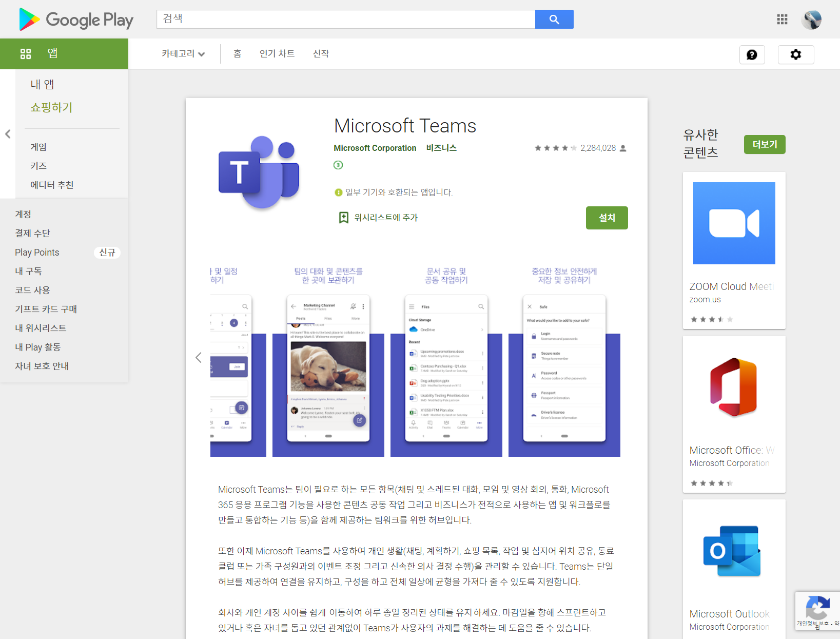Click the Microsoft Teams title heading

[x=405, y=126]
